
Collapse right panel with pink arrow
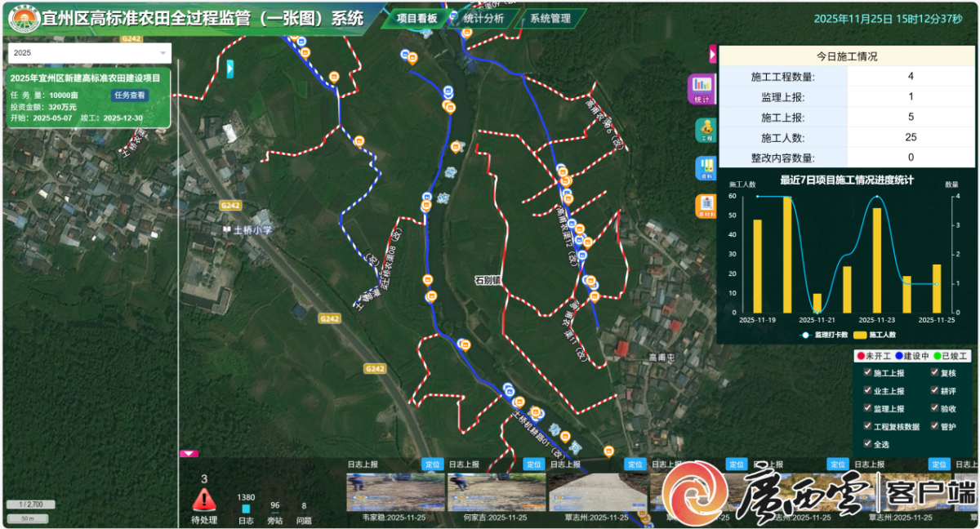coord(712,54)
